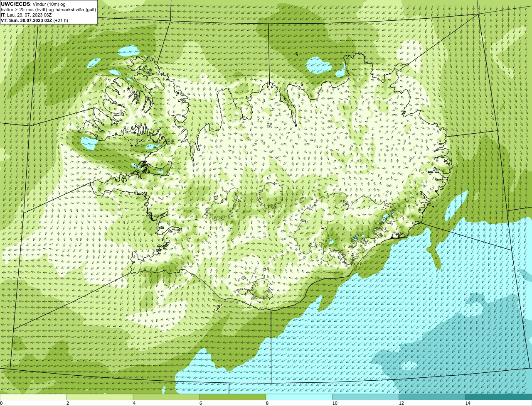Click the legend swatch above 14 m/s
The width and height of the screenshot is (532, 406).
point(499,397)
